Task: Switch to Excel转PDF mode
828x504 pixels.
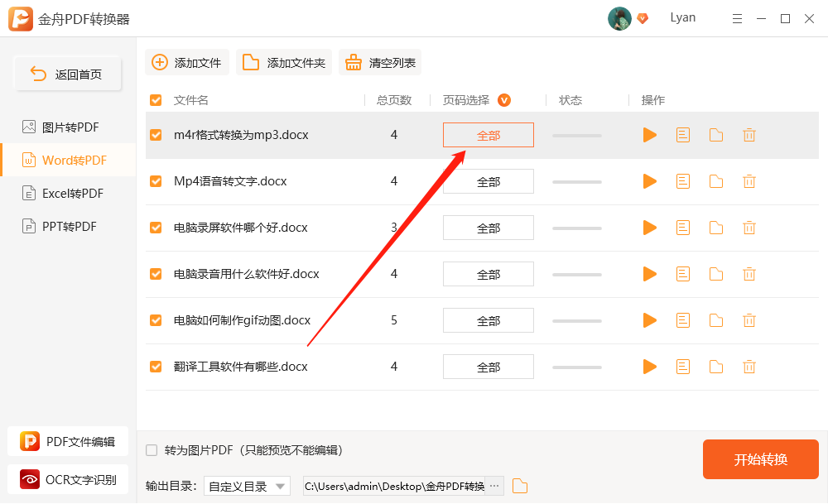Action: click(x=68, y=193)
